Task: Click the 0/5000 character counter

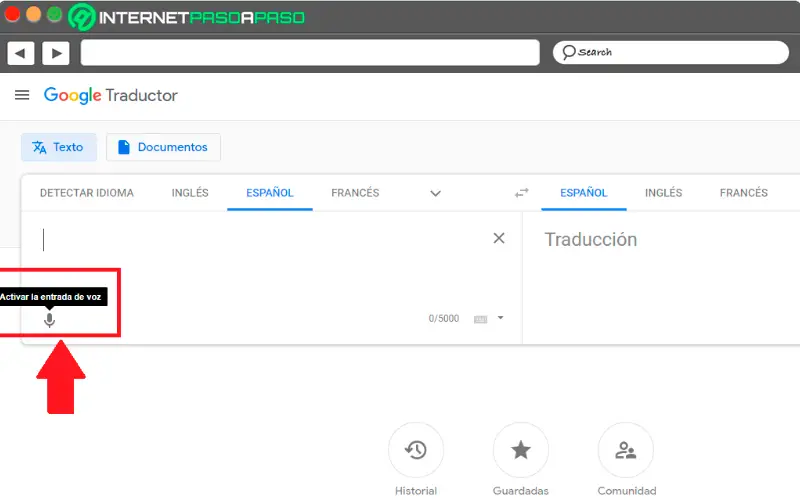Action: pos(444,319)
